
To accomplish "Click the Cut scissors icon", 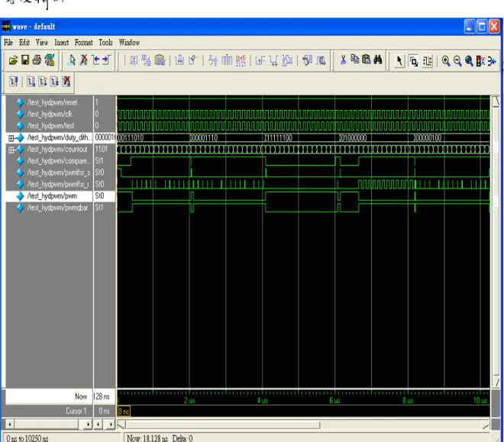I will tap(343, 60).
